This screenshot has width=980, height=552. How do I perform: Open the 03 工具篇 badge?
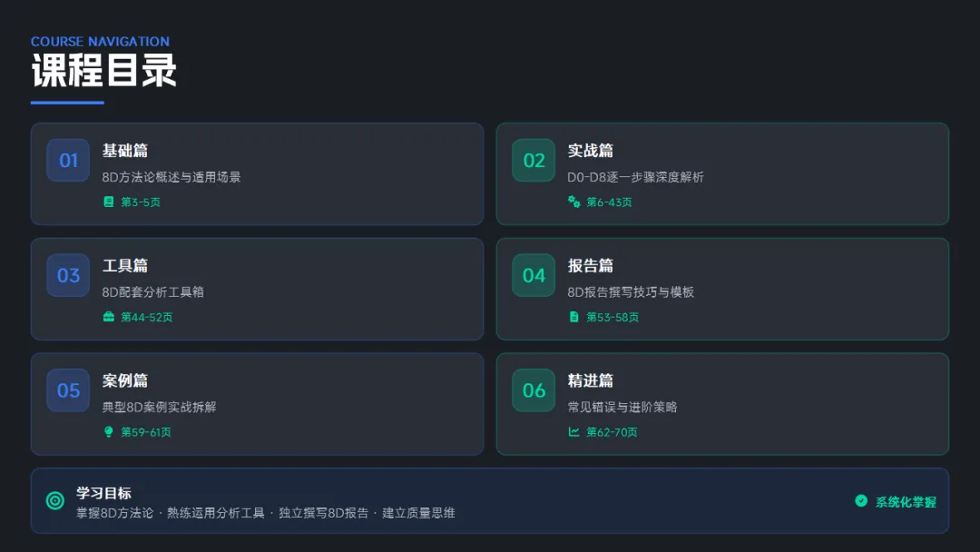[68, 275]
